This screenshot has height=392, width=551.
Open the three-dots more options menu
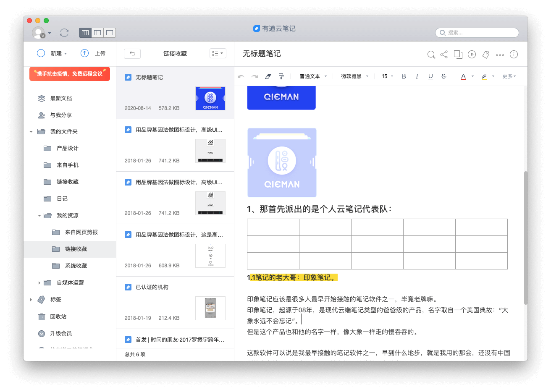pyautogui.click(x=500, y=55)
